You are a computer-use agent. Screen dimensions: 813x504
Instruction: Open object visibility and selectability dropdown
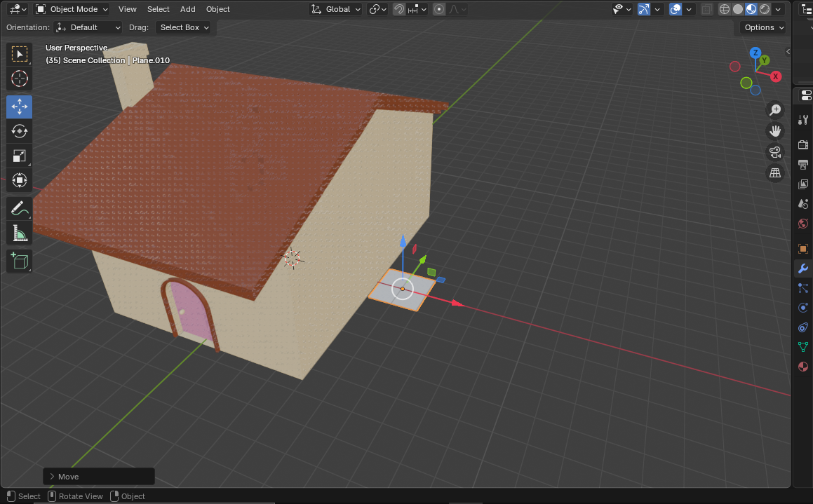pyautogui.click(x=621, y=9)
